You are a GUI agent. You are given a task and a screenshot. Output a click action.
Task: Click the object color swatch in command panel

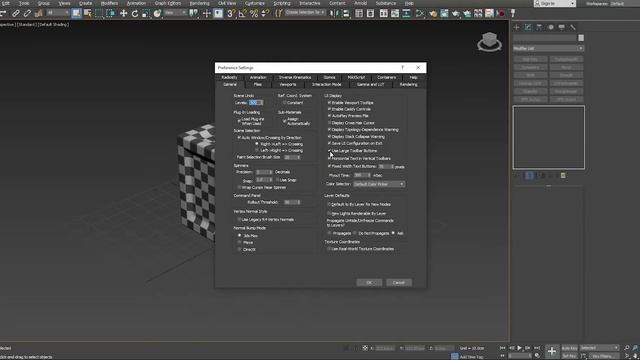(x=581, y=38)
